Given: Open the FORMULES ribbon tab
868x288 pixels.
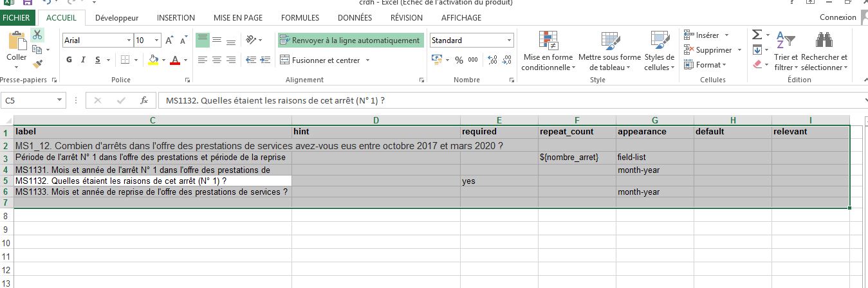Looking at the screenshot, I should (x=300, y=18).
